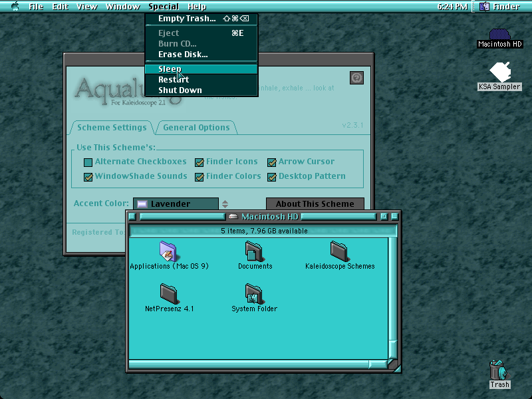Click the Special menu title
This screenshot has width=532, height=399.
pos(164,7)
